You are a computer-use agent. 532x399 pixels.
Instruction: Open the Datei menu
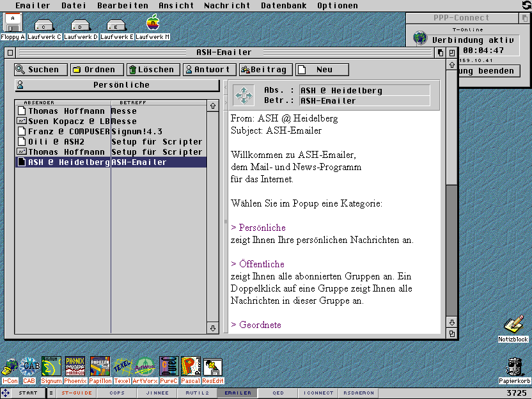point(74,5)
